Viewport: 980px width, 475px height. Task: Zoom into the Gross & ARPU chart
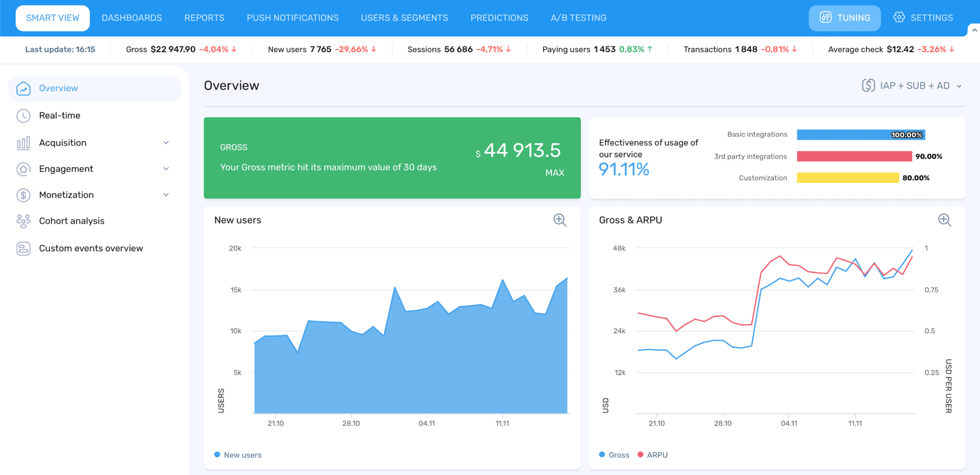pyautogui.click(x=944, y=220)
